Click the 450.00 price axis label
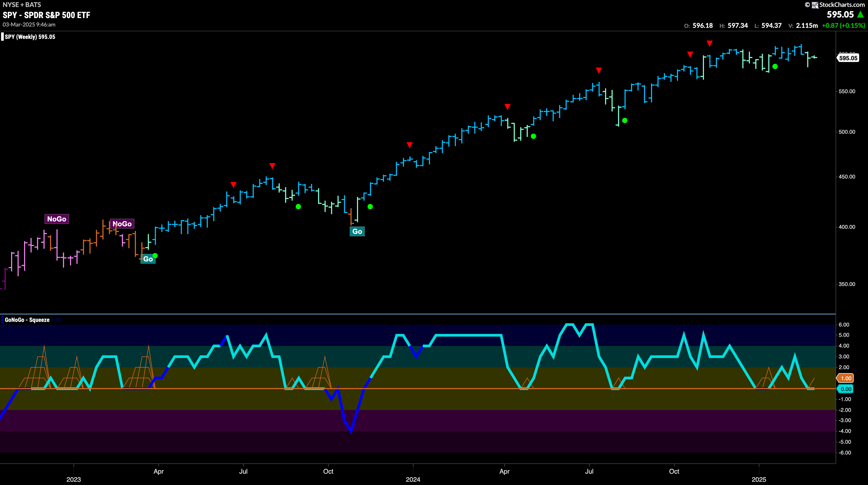The width and height of the screenshot is (868, 485). [x=847, y=177]
